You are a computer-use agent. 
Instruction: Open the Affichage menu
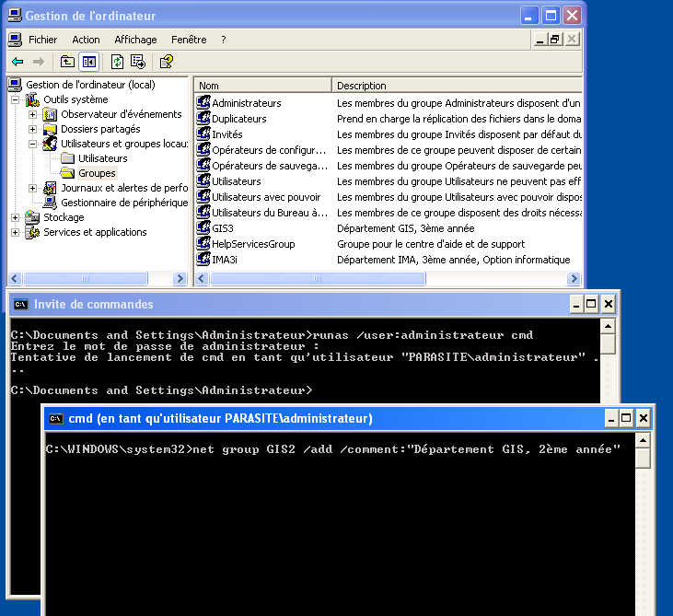(135, 40)
